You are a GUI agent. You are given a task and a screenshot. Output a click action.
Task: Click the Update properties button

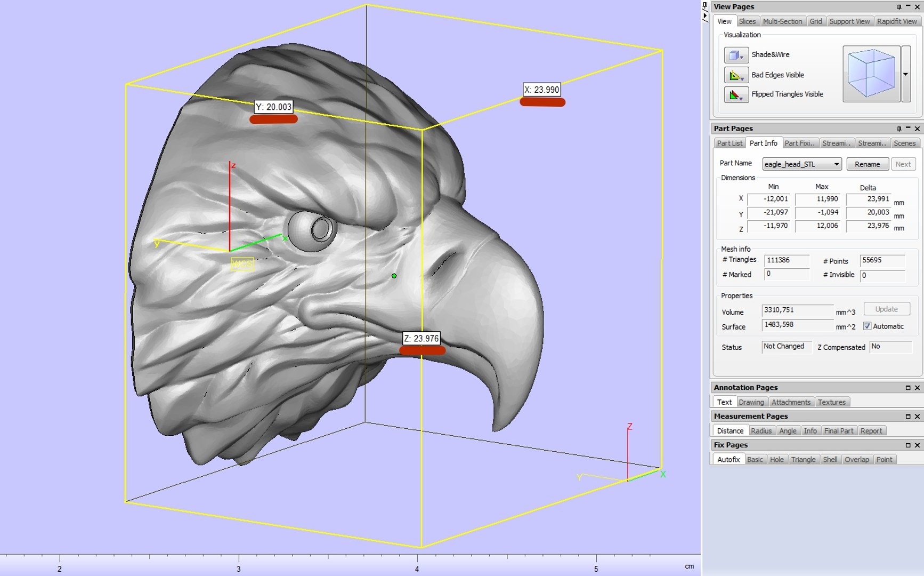(x=886, y=309)
